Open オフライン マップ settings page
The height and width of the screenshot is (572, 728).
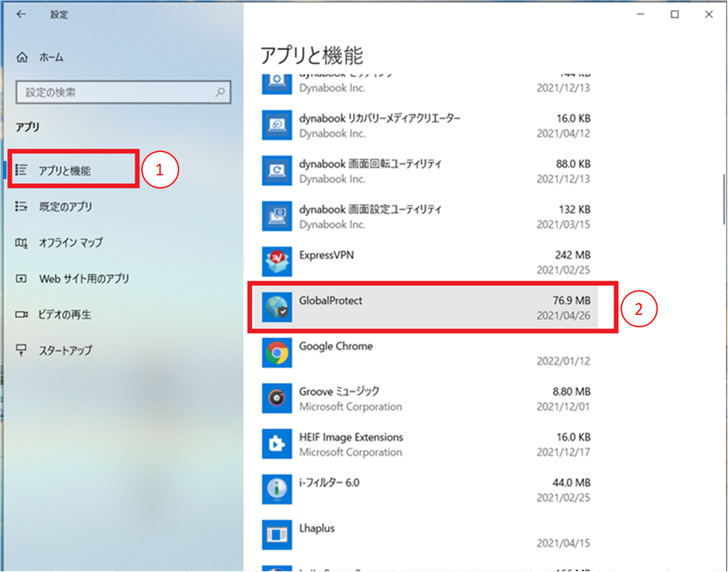pos(71,242)
